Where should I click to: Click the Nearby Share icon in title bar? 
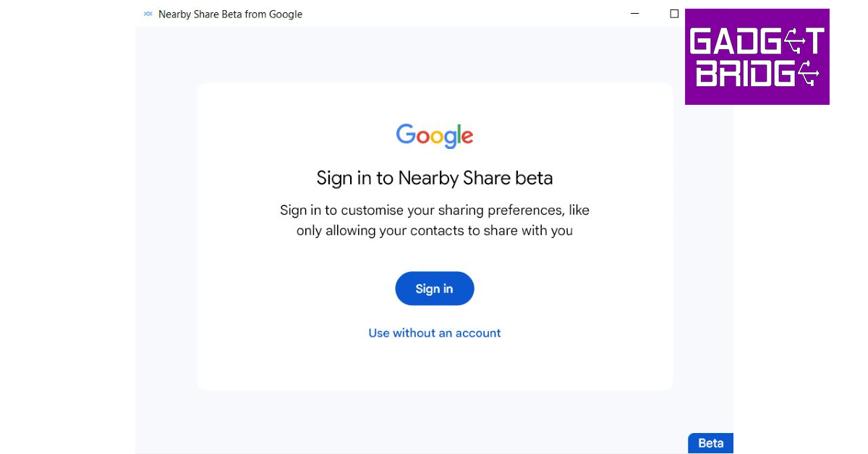pos(148,14)
